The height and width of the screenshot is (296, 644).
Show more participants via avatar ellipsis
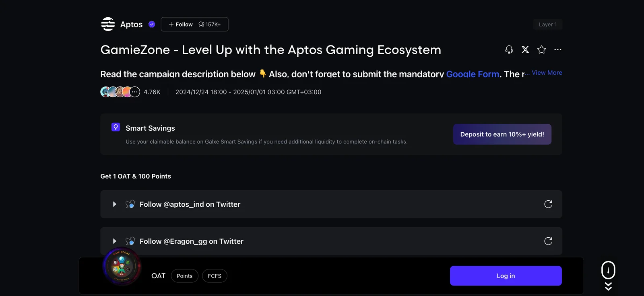pos(135,92)
